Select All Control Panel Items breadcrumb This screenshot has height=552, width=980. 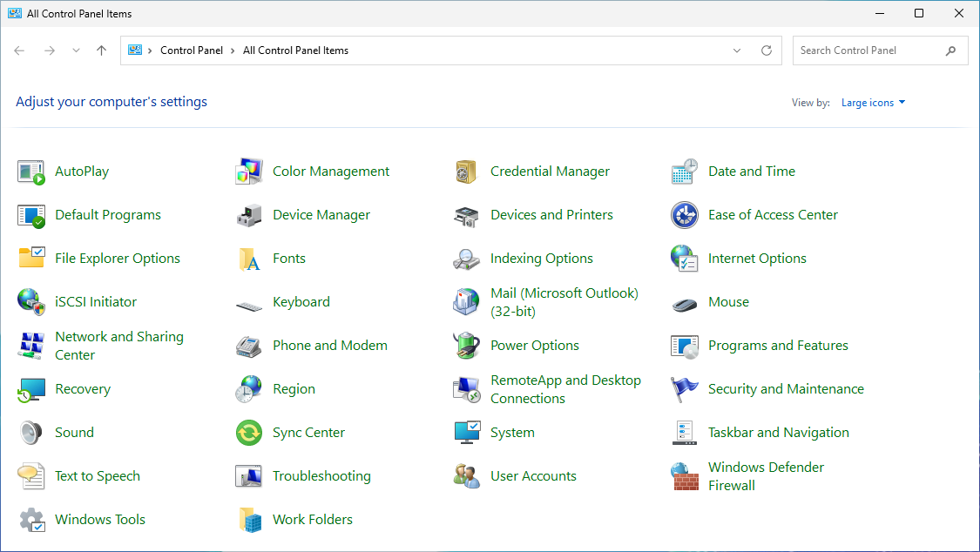coord(295,50)
